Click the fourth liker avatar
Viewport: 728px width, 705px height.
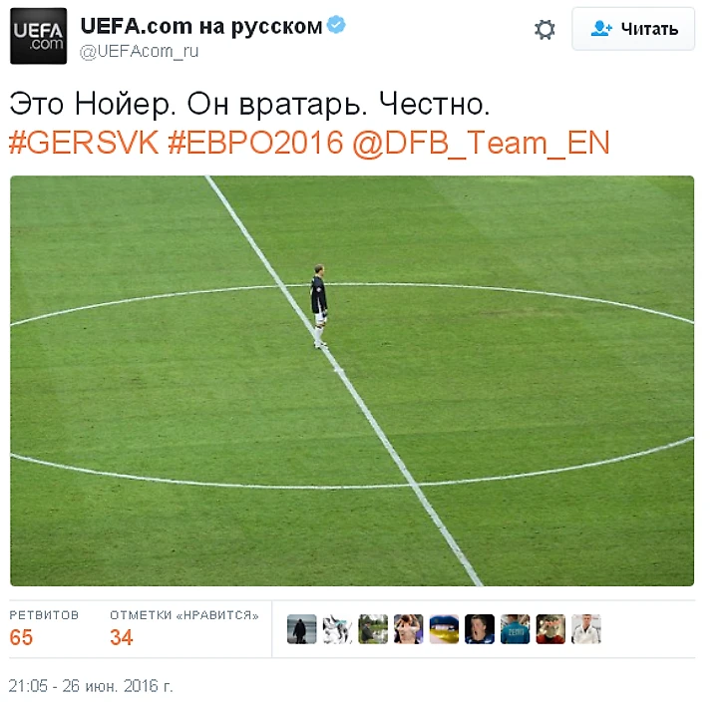pyautogui.click(x=409, y=629)
